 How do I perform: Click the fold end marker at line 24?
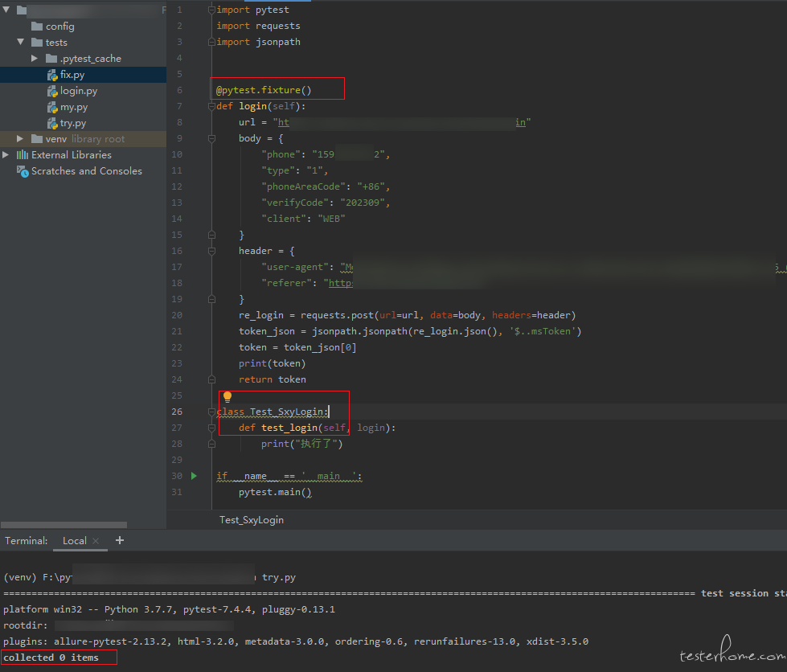click(211, 379)
